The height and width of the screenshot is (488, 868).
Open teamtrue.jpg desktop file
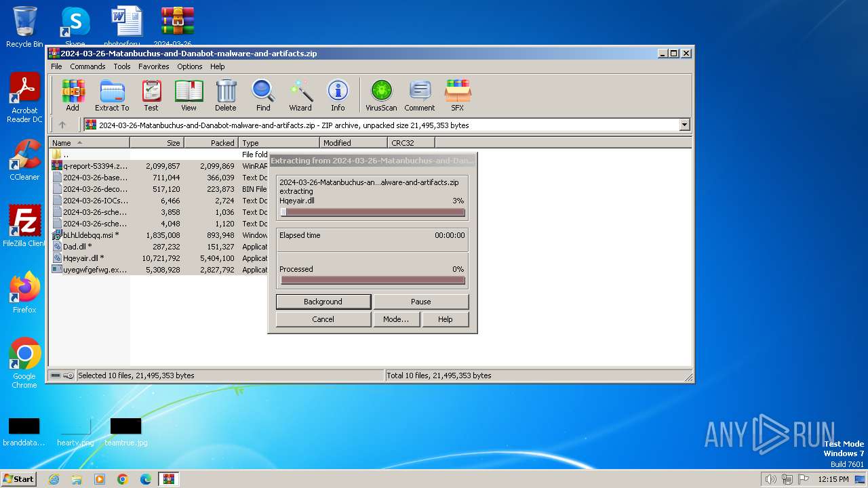pyautogui.click(x=125, y=432)
